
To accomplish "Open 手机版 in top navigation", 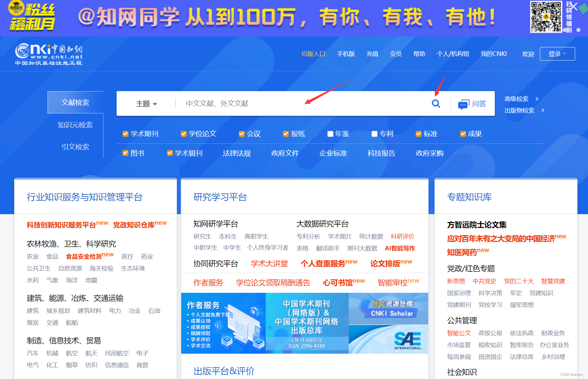I will pos(346,54).
